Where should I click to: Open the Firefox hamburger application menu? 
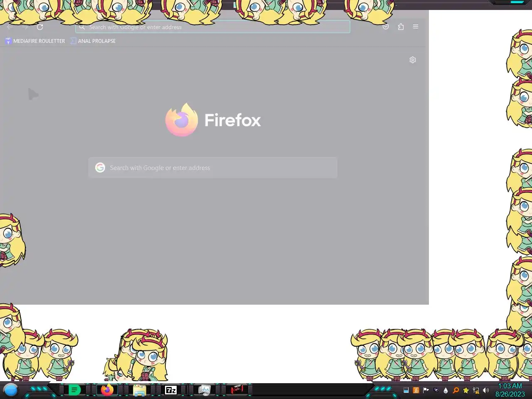[x=416, y=27]
